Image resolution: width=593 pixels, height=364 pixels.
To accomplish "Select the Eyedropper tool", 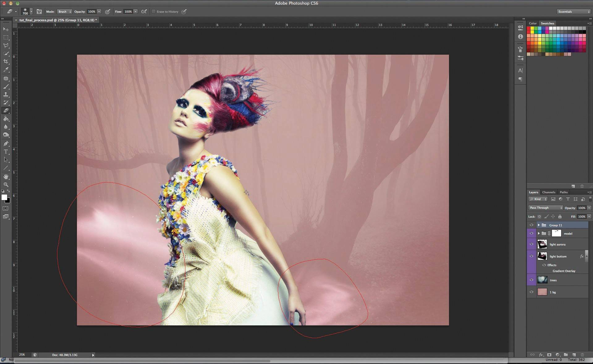I will [x=6, y=70].
